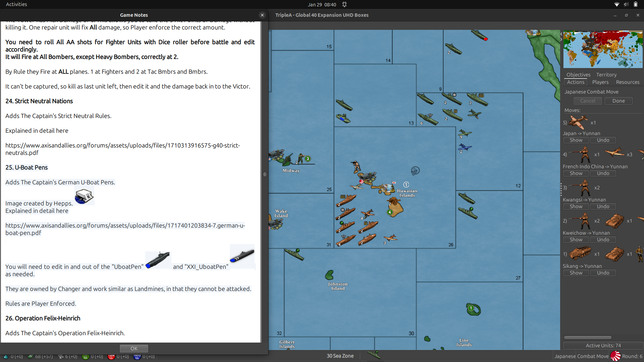Click the lower collapse chevron at map edge

[560, 39]
